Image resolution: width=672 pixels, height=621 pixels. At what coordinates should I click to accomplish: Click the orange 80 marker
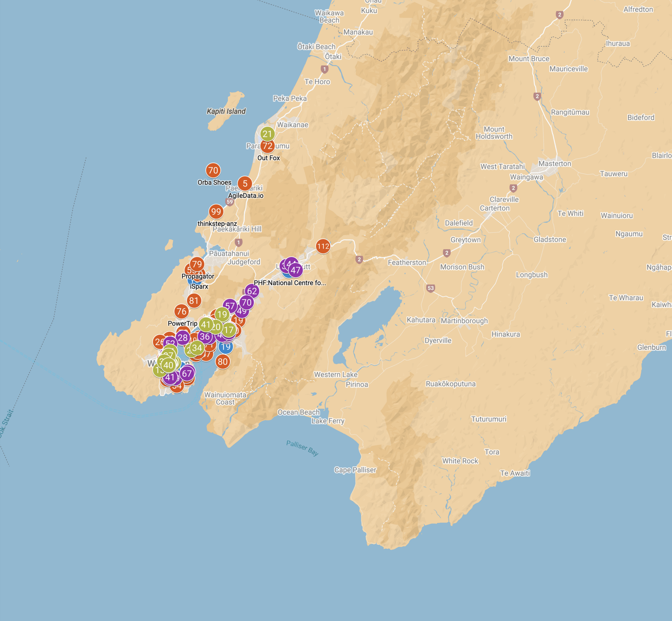coord(223,361)
